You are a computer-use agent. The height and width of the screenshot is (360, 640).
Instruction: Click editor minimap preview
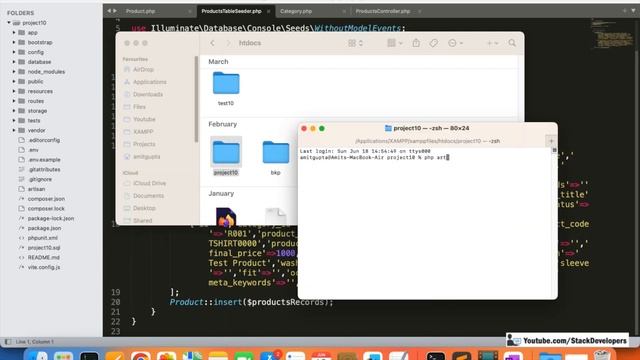click(612, 35)
